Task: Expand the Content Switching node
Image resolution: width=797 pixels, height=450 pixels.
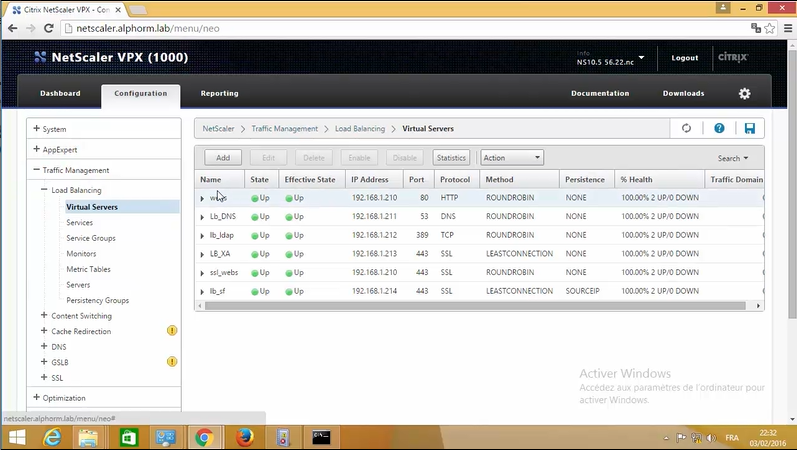Action: click(44, 315)
